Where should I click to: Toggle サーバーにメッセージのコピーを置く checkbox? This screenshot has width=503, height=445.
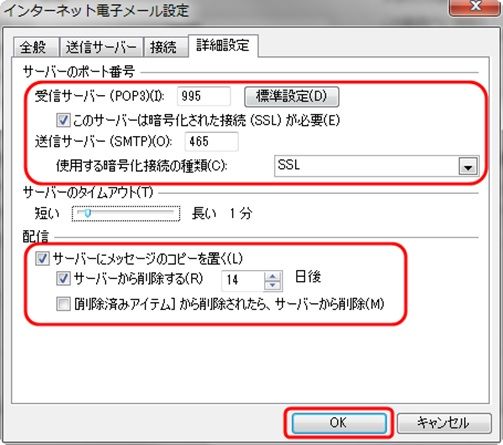tap(42, 258)
